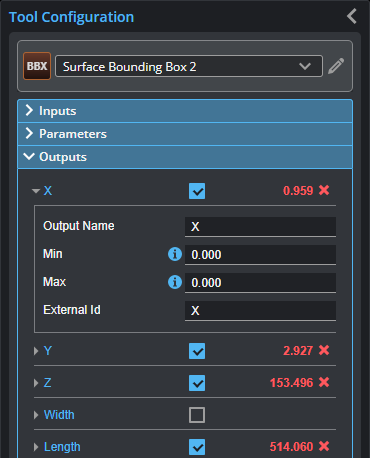This screenshot has height=458, width=370.
Task: Click the Z value 153.496
Action: (291, 383)
